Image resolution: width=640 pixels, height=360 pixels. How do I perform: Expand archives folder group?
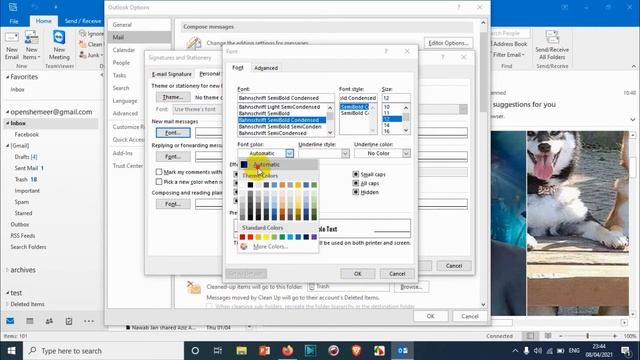click(x=7, y=270)
